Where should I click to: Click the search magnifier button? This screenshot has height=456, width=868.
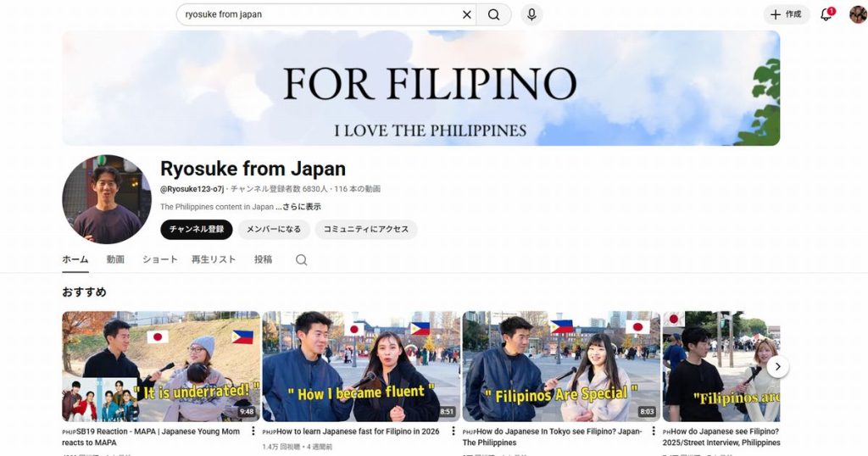click(x=493, y=14)
